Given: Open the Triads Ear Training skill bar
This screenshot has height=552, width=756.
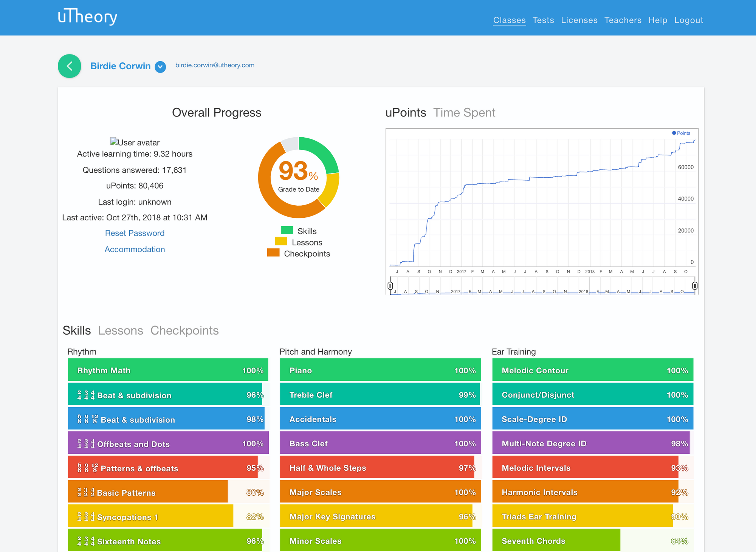Looking at the screenshot, I should [593, 516].
